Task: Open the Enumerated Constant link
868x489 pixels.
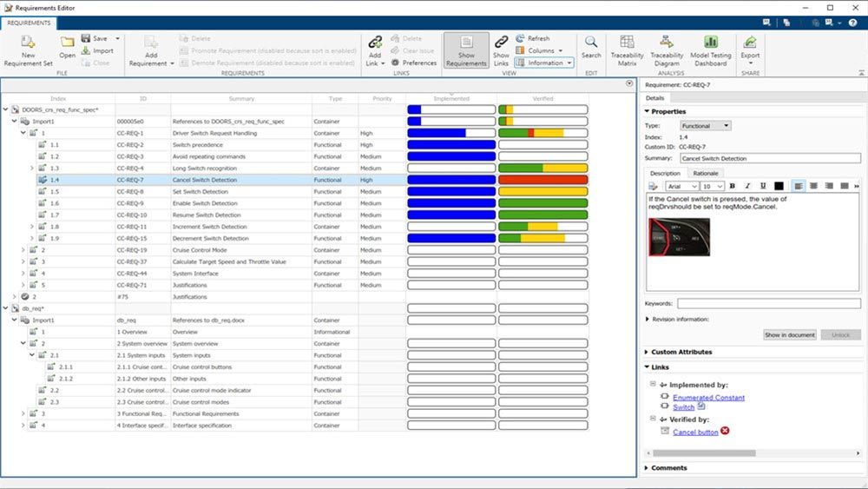Action: [708, 398]
